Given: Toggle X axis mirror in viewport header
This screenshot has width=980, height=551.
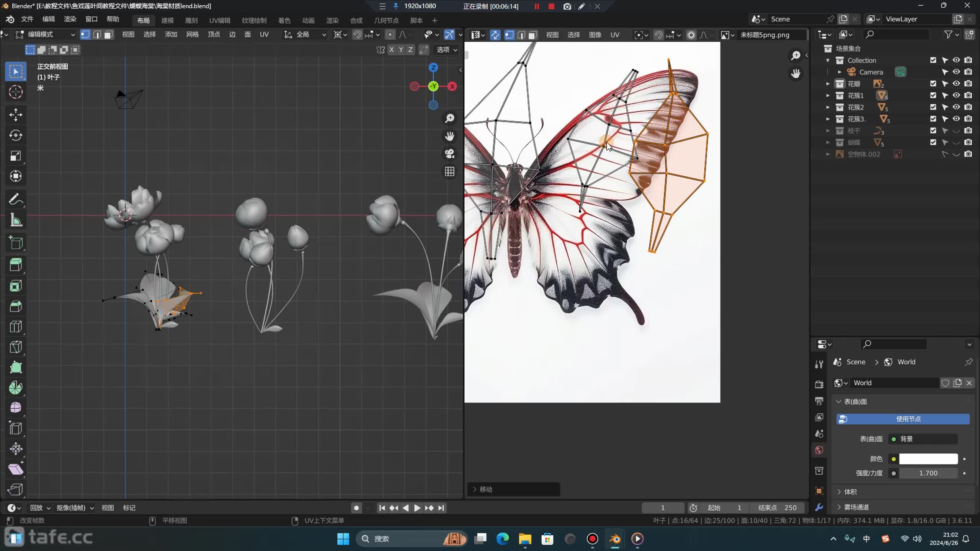Looking at the screenshot, I should click(391, 50).
